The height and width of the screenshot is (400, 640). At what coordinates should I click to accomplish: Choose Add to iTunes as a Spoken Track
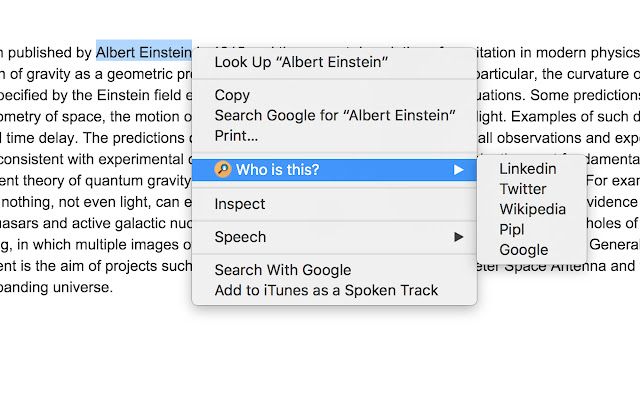coord(326,290)
